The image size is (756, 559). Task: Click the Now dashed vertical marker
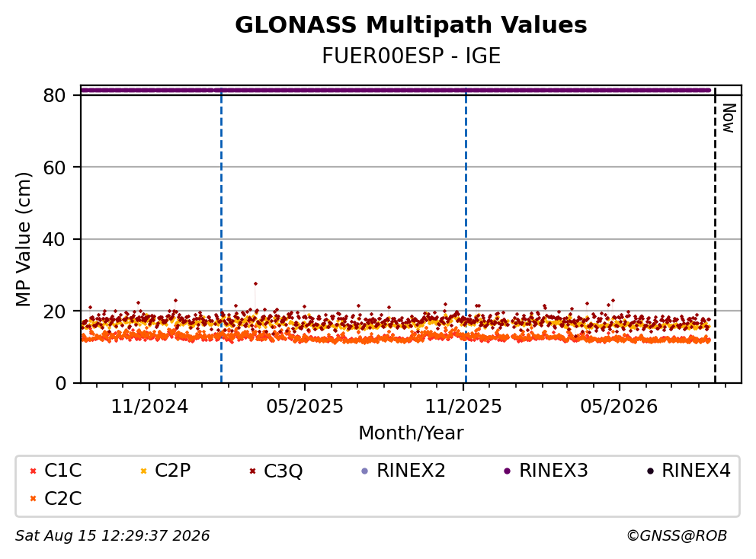715,236
